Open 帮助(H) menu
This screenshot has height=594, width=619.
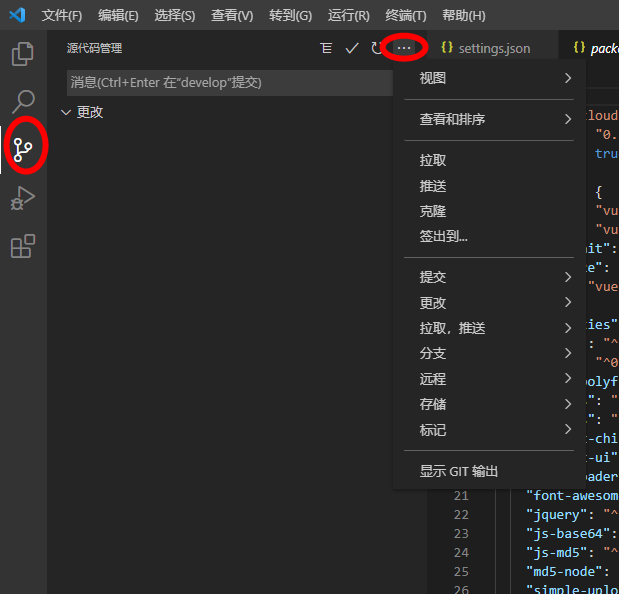click(464, 15)
